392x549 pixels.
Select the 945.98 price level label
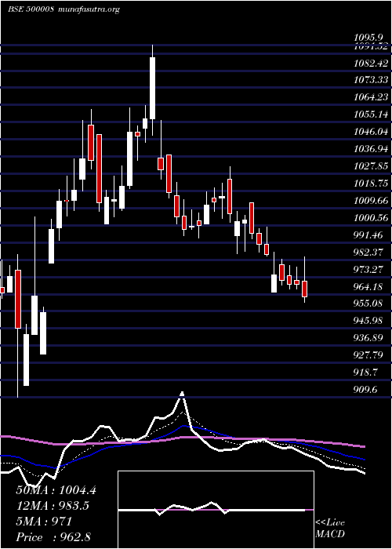click(x=368, y=321)
